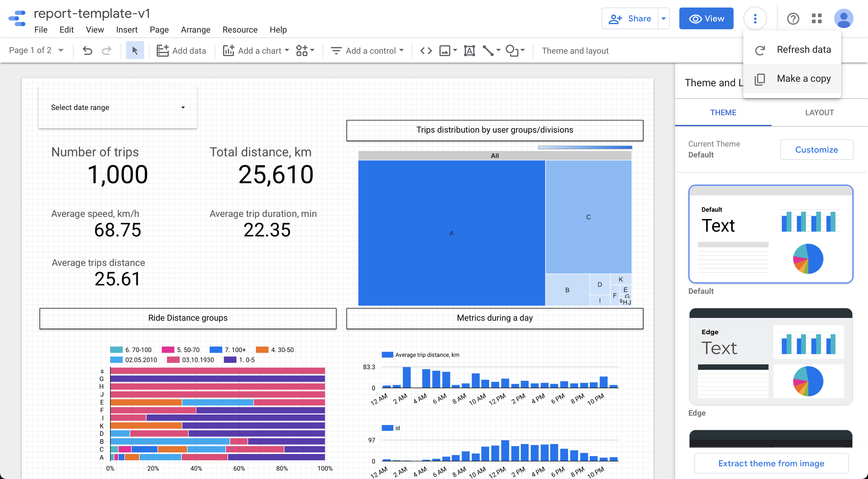This screenshot has width=868, height=479.
Task: Switch to the LAYOUT tab
Action: pyautogui.click(x=819, y=113)
